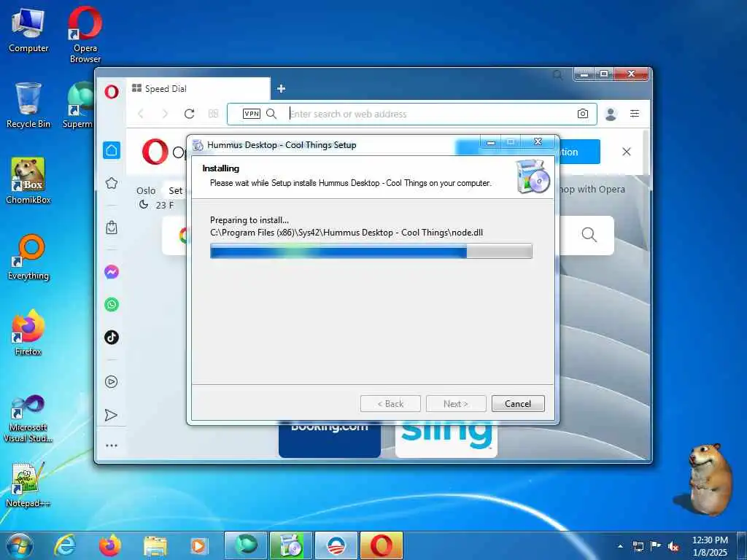Viewport: 747px width, 560px height.
Task: Open TikTok in Opera sidebar
Action: click(112, 337)
